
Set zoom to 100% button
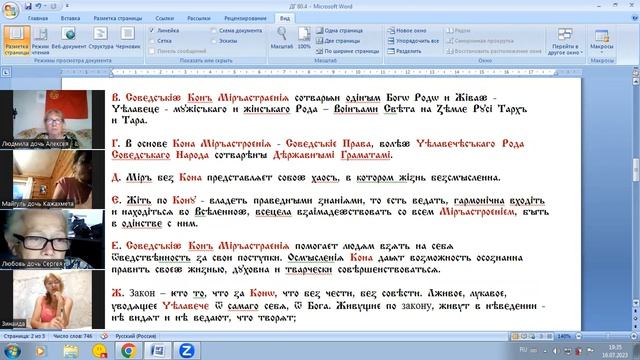(x=304, y=39)
